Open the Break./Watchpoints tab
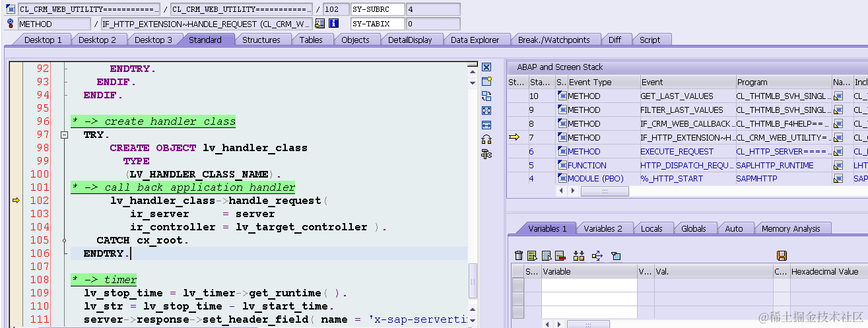The image size is (868, 328). pyautogui.click(x=554, y=40)
